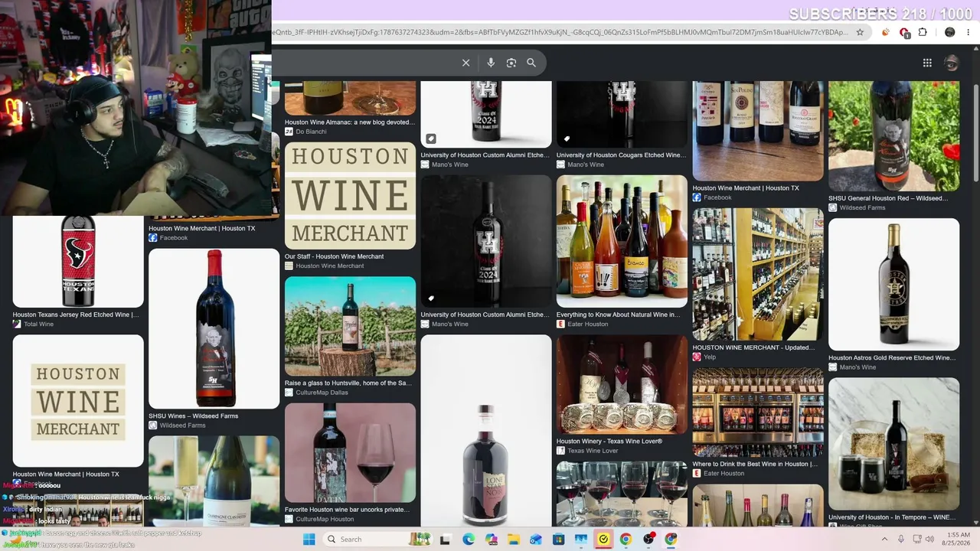Open the Yelp wine shop shelves image

click(x=758, y=274)
